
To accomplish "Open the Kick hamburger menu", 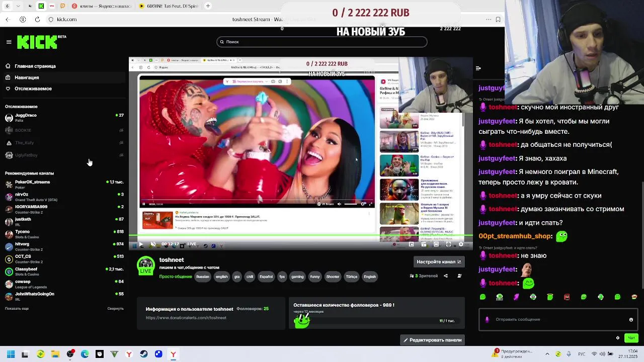I will [9, 42].
